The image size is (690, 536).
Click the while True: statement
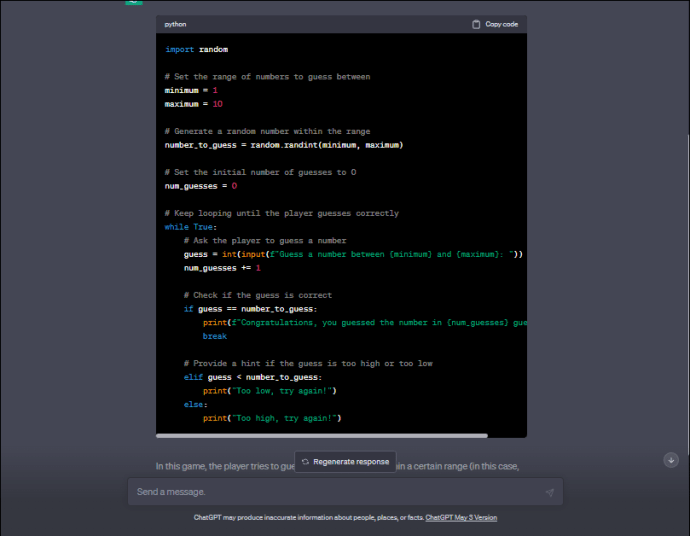(x=190, y=227)
